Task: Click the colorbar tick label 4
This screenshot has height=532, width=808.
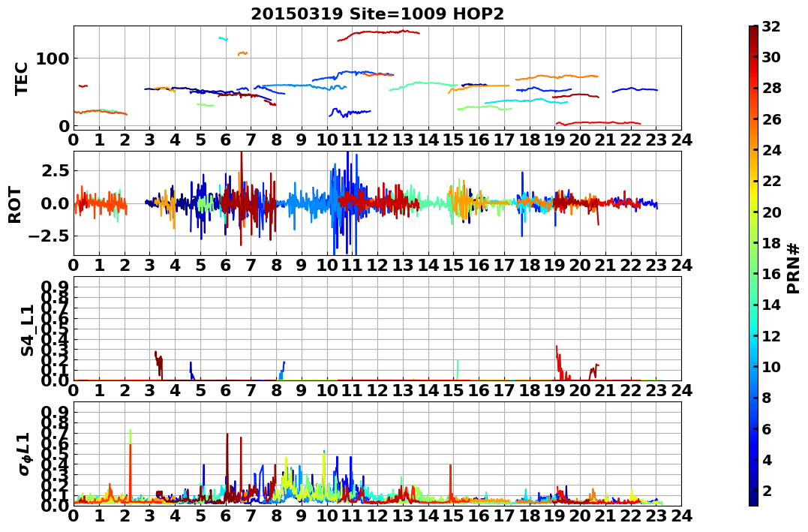Action: [x=767, y=459]
